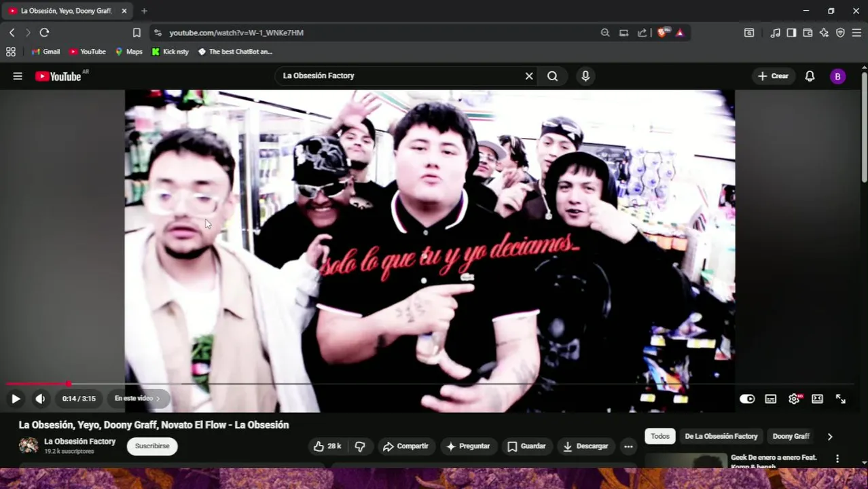Open the picture-in-picture screen icon
Image resolution: width=868 pixels, height=489 pixels.
623,33
